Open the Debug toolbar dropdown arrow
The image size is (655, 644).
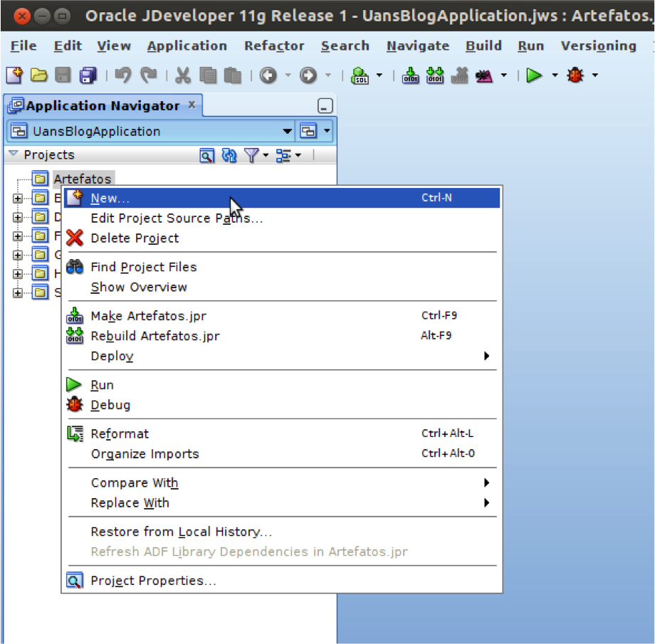coord(595,75)
